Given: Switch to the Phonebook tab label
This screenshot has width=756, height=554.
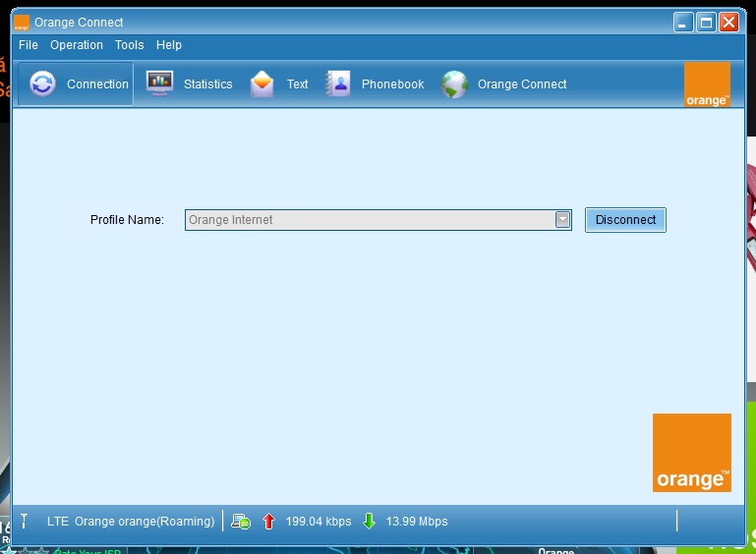Looking at the screenshot, I should pyautogui.click(x=392, y=84).
